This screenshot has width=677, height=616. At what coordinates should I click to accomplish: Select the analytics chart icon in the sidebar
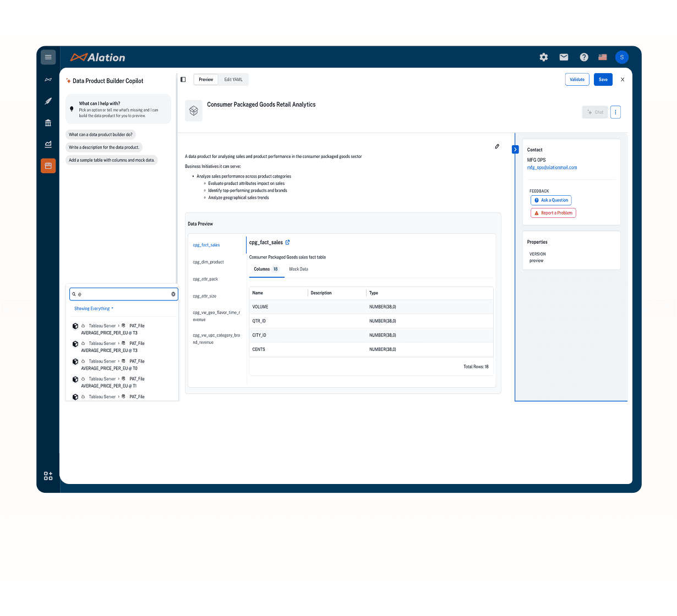tap(48, 144)
